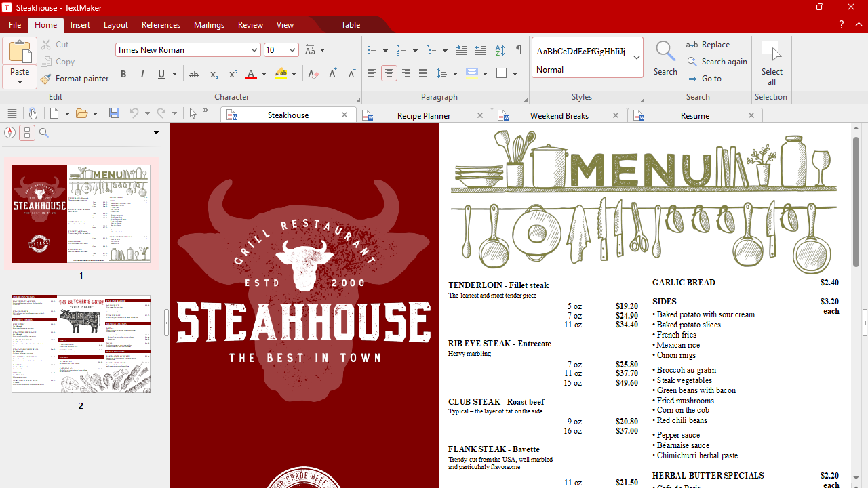Screen dimensions: 868x488
Task: Apply Superscript formatting
Action: [x=233, y=74]
